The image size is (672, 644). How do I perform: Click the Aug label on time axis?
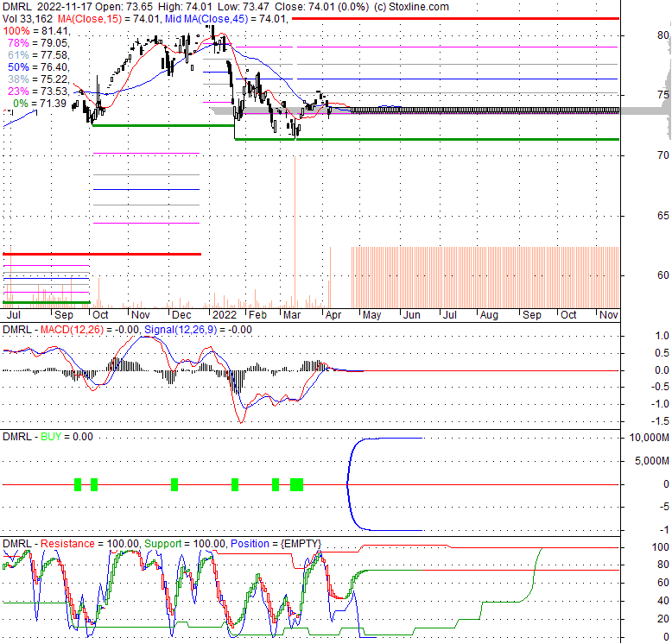(x=489, y=315)
